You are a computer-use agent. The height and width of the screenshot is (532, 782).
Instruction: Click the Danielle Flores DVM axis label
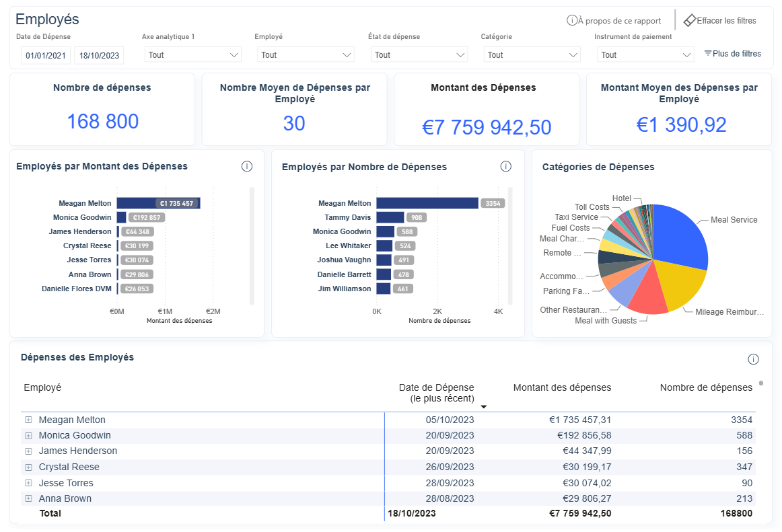coord(77,289)
